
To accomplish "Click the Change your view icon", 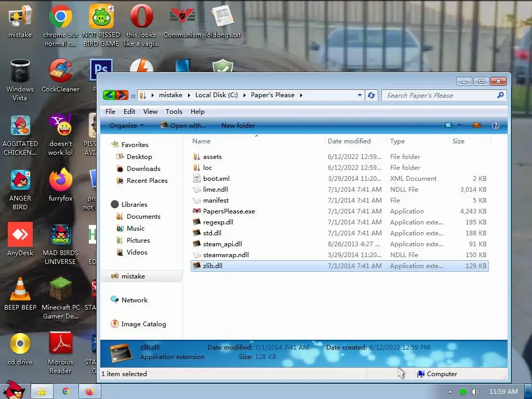I will pos(448,126).
